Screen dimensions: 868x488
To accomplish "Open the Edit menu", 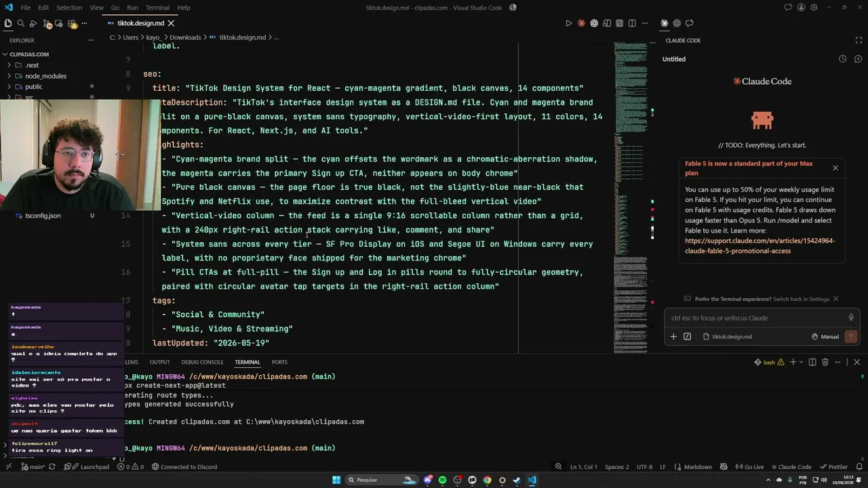I will coord(43,7).
